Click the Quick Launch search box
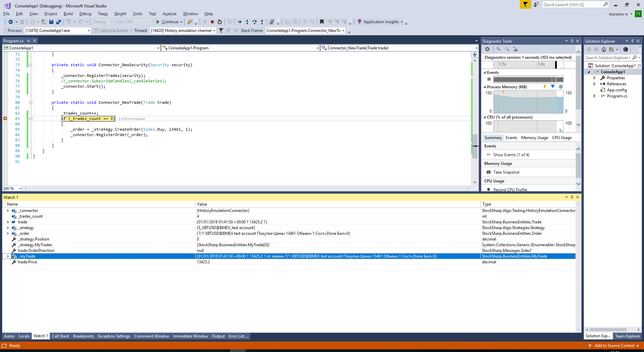This screenshot has width=644, height=352. click(575, 4)
